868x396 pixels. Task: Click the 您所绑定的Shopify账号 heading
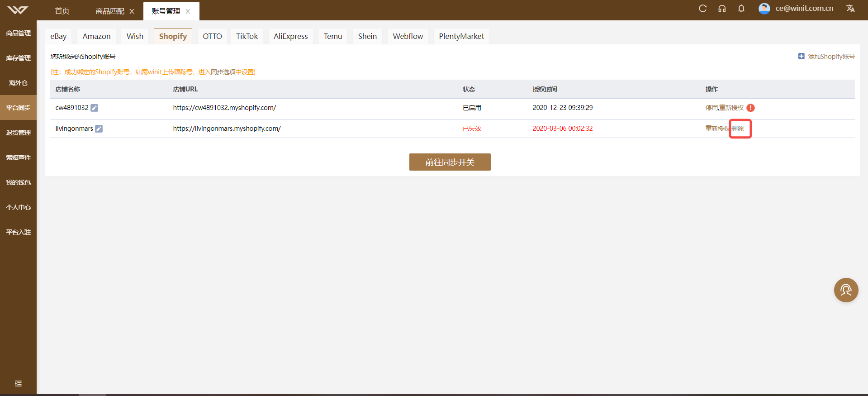(x=83, y=57)
